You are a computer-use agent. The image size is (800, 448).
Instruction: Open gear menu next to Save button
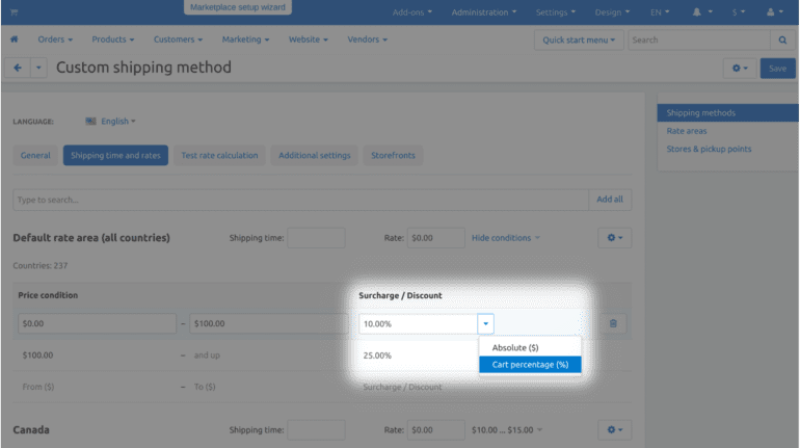[739, 68]
